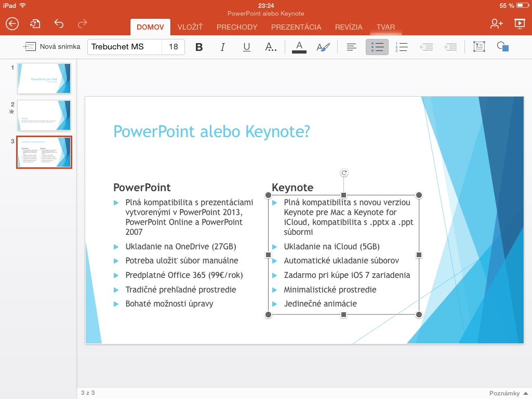Tap the back arrow icon
532x399 pixels.
12,23
